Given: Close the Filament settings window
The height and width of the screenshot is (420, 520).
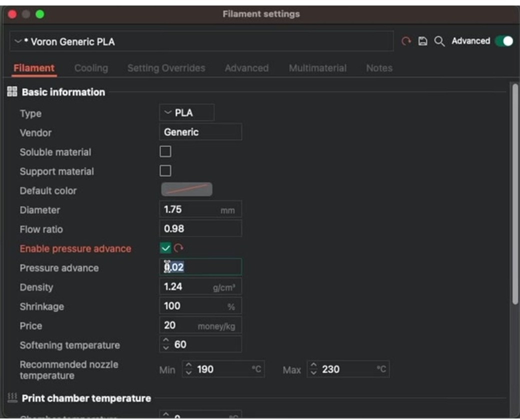Looking at the screenshot, I should [x=12, y=14].
